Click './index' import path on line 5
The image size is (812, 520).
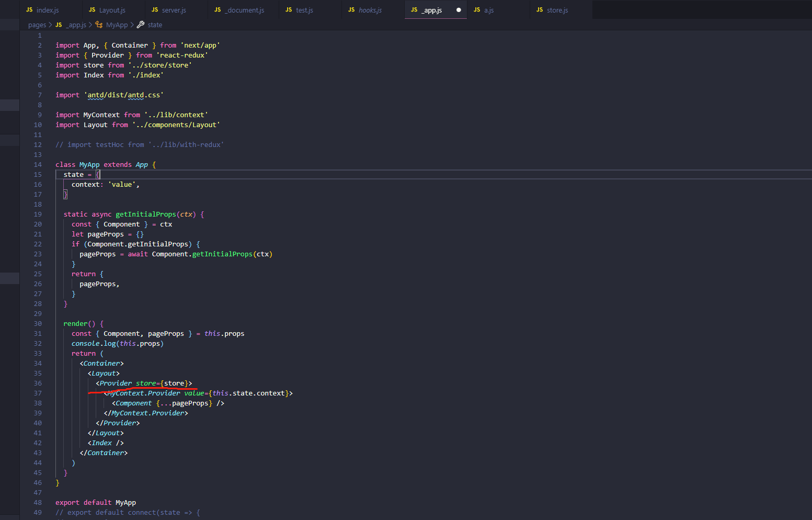146,75
